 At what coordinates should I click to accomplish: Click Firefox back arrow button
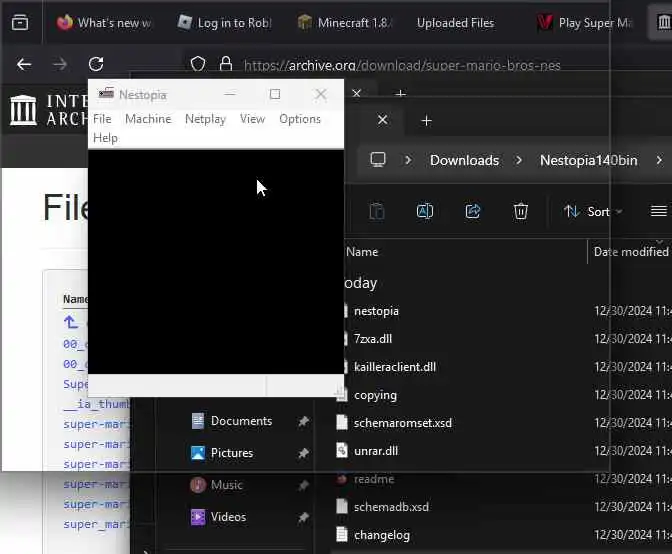[x=24, y=65]
